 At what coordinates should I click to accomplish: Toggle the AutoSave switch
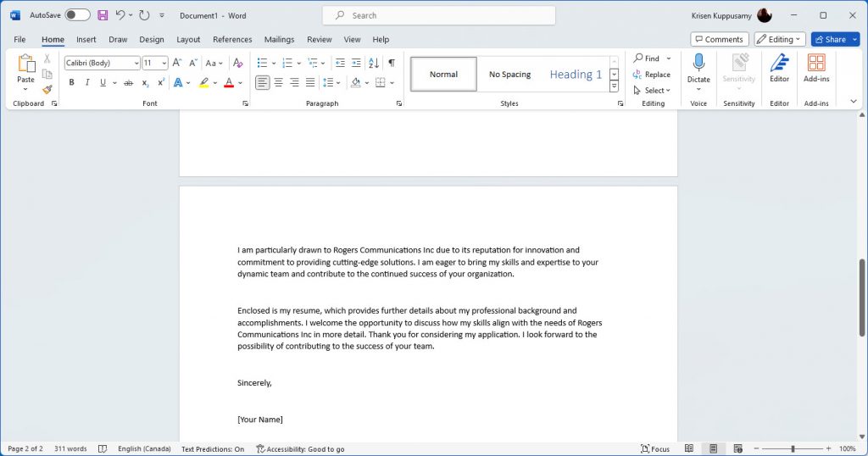(77, 15)
